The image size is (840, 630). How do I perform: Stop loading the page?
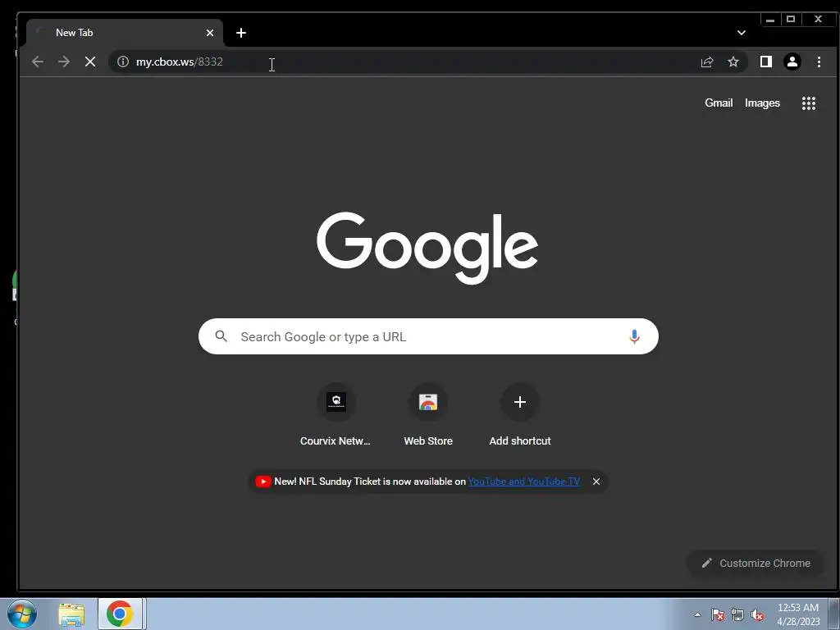click(90, 62)
